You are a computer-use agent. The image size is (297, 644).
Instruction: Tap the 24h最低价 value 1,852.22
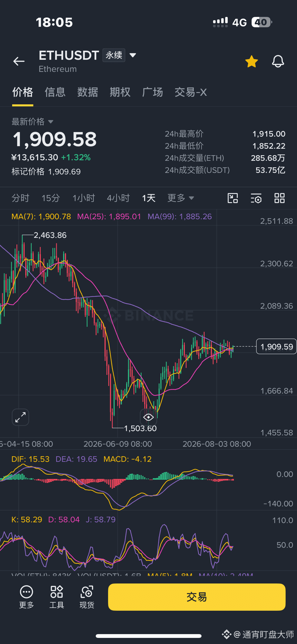pos(269,146)
